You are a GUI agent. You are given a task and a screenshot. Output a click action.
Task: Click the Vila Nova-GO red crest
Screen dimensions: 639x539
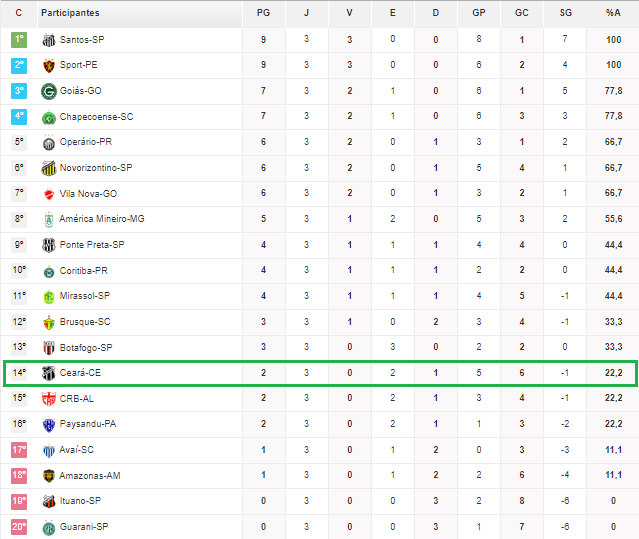click(x=48, y=194)
